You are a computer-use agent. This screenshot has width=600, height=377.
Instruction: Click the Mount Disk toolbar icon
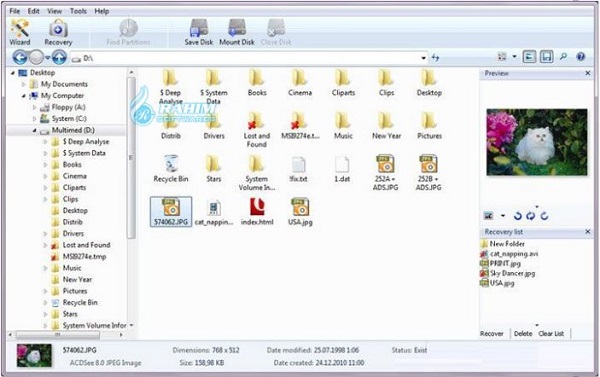point(237,32)
